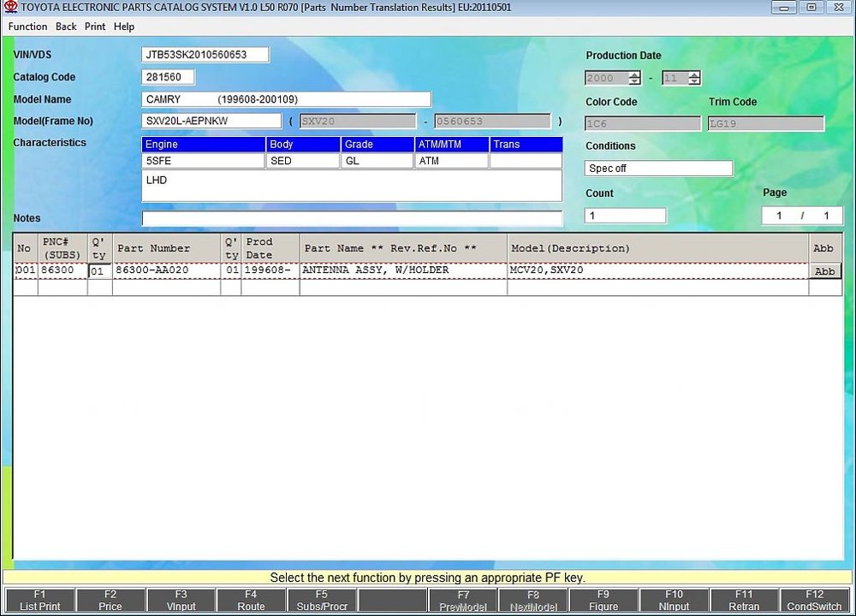Viewport: 856px width, 616px height.
Task: Click F7 PrevModel button
Action: 463,601
